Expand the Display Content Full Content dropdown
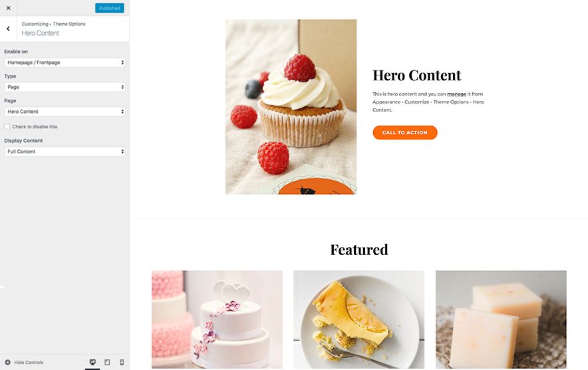This screenshot has width=588, height=370. 65,151
